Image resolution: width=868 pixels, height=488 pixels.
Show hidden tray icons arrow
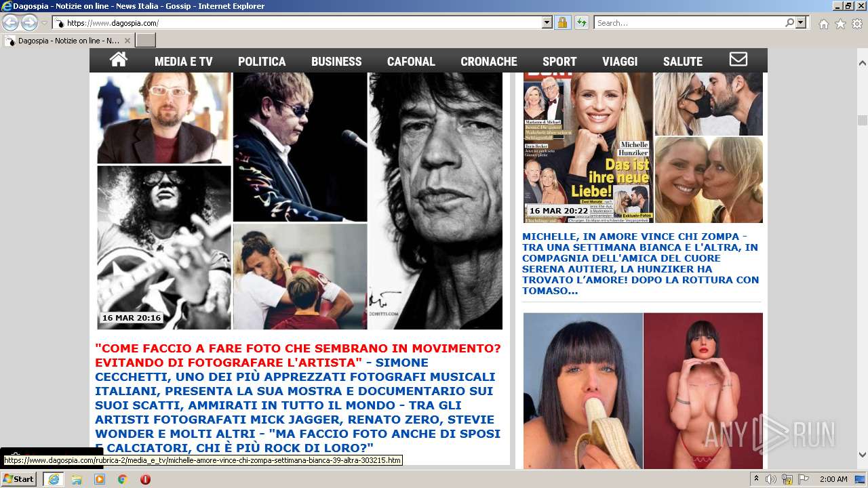[x=756, y=479]
